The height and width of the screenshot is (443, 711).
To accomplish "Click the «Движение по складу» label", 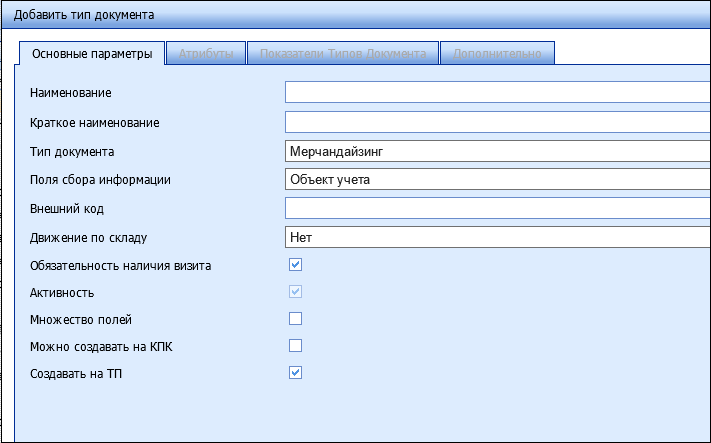I will tap(89, 238).
